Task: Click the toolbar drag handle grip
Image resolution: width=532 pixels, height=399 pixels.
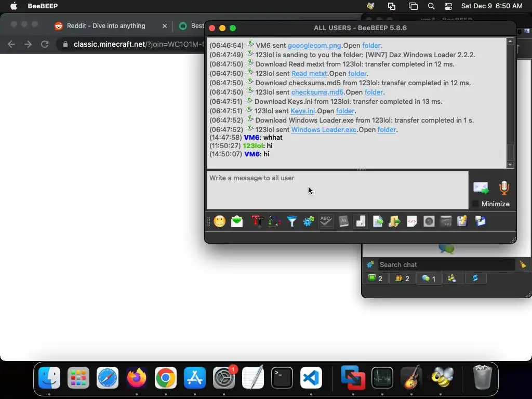Action: point(208,221)
